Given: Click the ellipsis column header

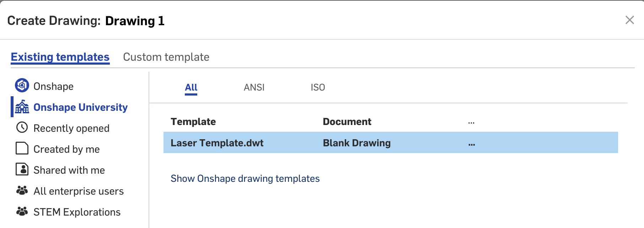Looking at the screenshot, I should (471, 123).
